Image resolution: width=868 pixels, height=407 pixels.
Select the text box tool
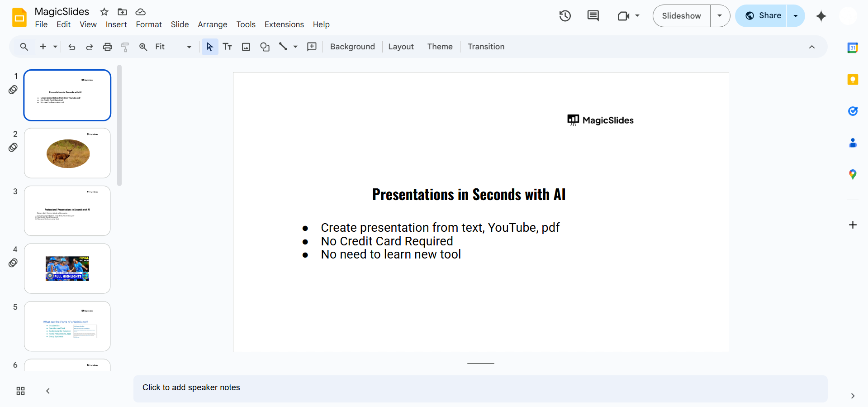228,47
